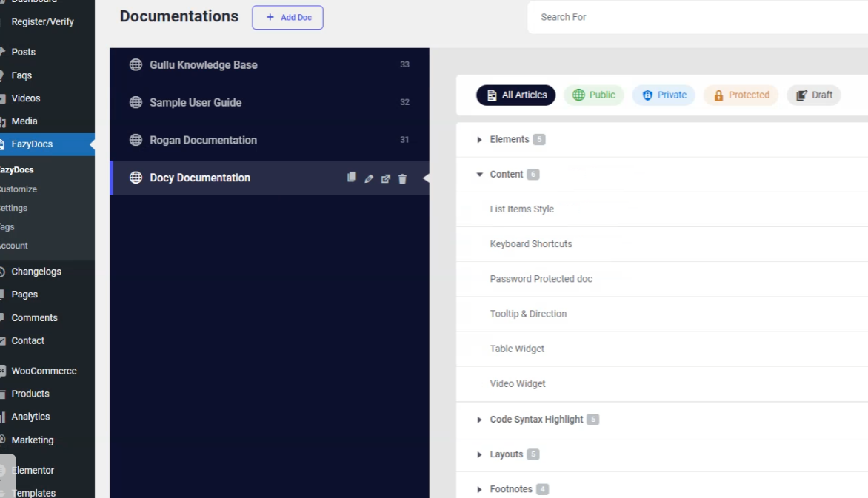This screenshot has height=498, width=868.
Task: Expand the Footnotes section
Action: pos(479,489)
